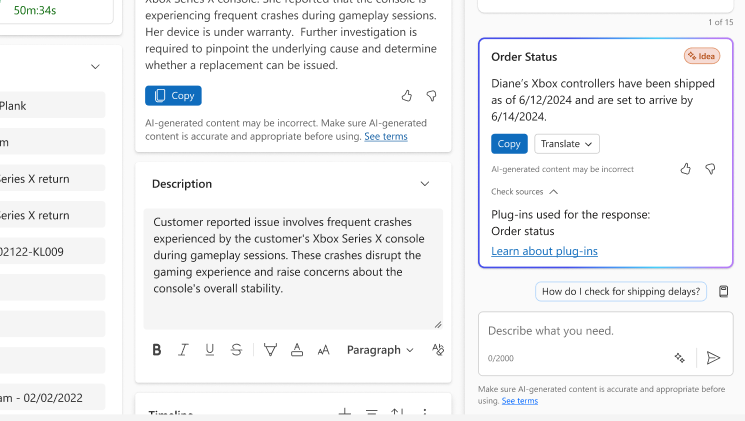Apply italic formatting in Description toolbar
Viewport: 745px width, 421px height.
[183, 350]
